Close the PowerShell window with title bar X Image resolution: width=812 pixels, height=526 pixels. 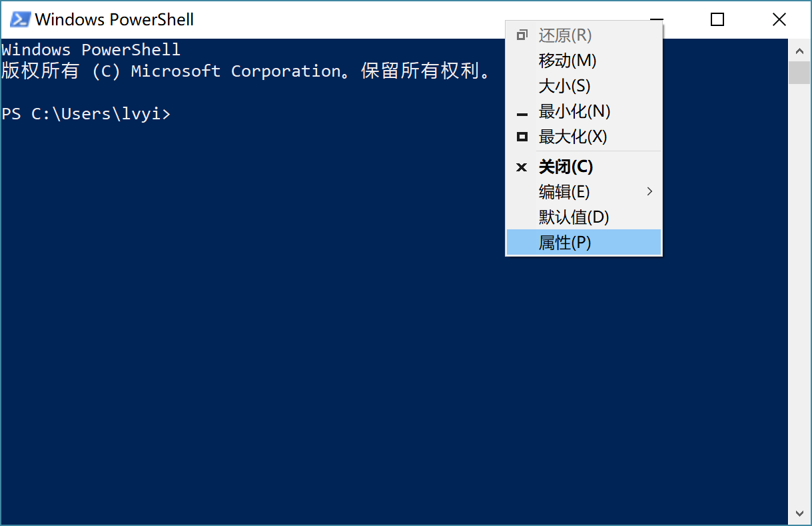pyautogui.click(x=779, y=19)
